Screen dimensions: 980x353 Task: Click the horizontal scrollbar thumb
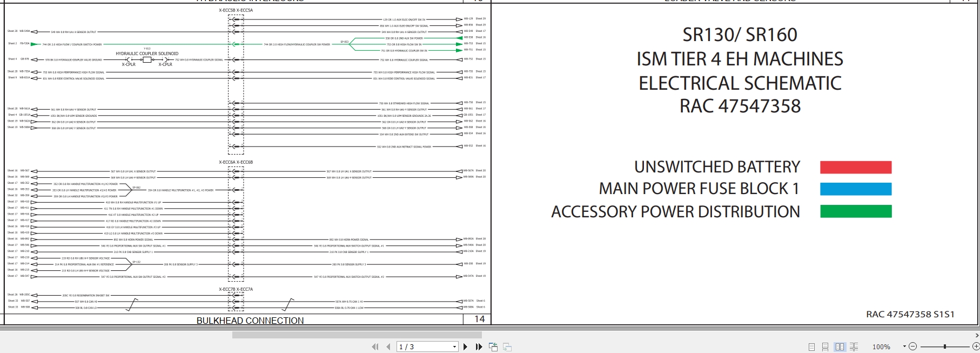357,335
